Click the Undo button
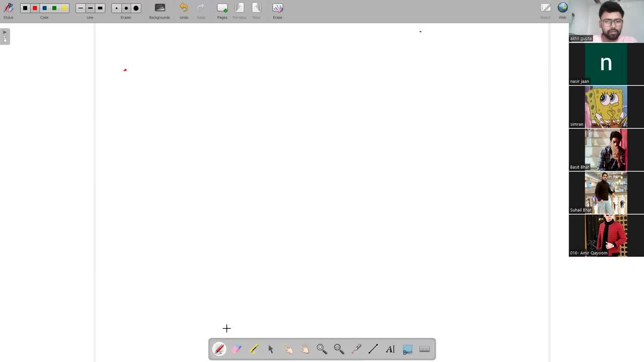 pos(184,11)
